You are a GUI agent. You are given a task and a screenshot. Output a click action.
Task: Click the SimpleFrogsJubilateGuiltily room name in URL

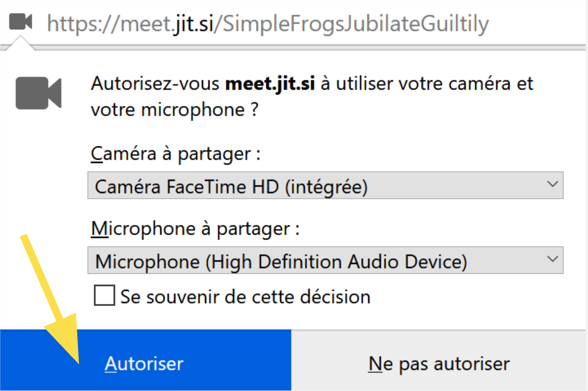[x=356, y=24]
